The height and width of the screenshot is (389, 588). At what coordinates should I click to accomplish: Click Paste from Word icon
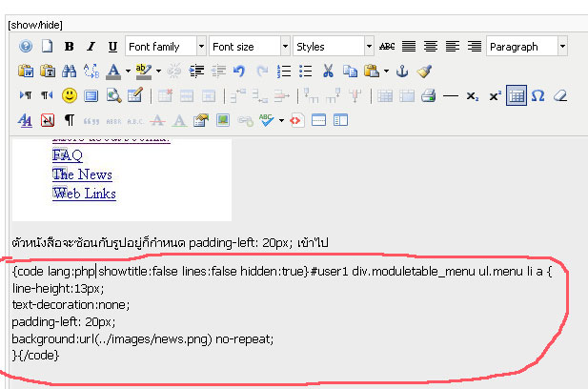point(26,71)
